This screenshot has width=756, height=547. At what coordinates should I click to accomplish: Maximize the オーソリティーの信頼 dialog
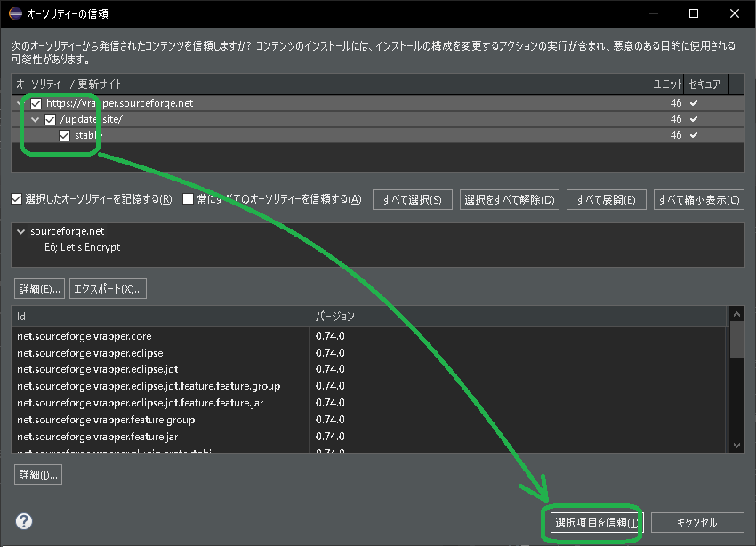(694, 13)
